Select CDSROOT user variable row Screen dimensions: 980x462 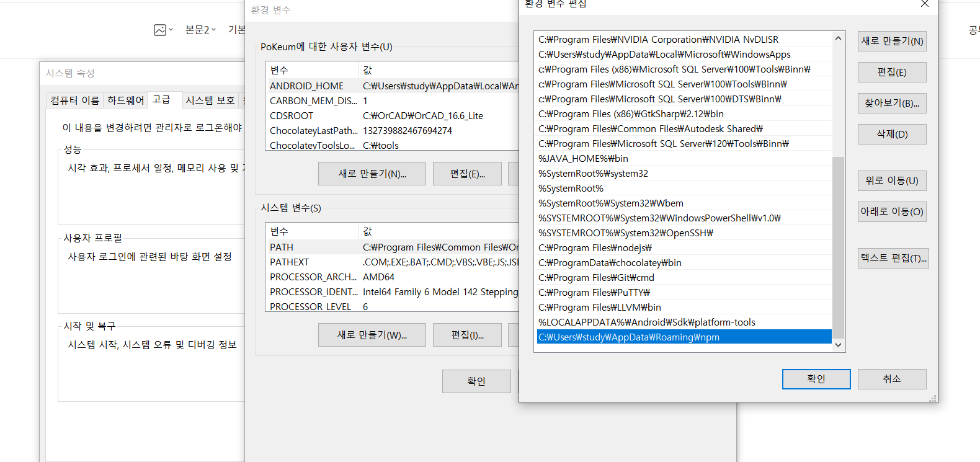[392, 115]
